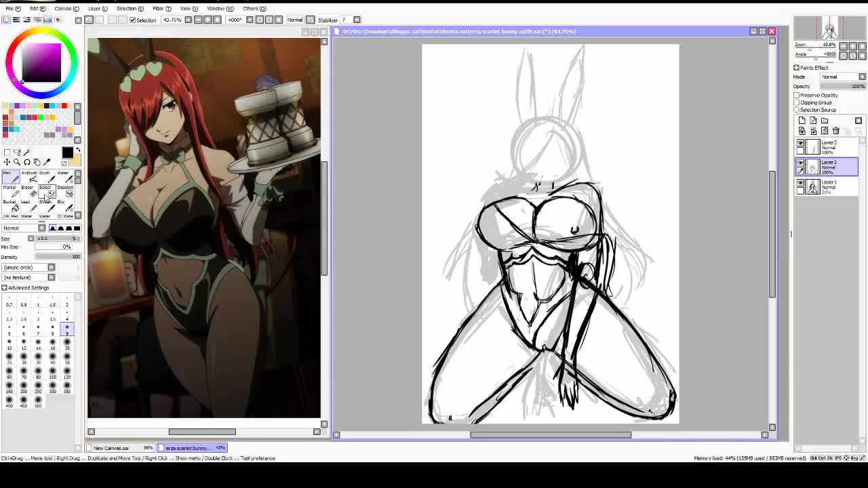Select the Eraser tool

point(29,191)
